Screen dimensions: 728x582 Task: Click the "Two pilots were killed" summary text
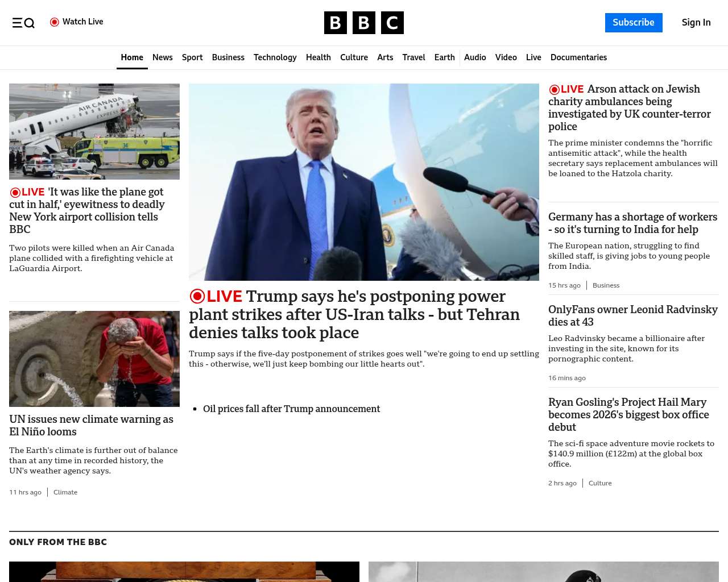pos(92,258)
